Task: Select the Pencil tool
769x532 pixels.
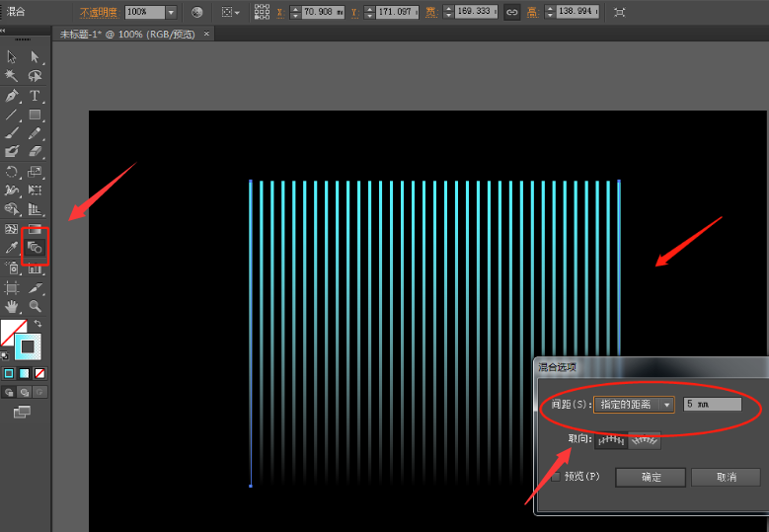Action: point(35,133)
